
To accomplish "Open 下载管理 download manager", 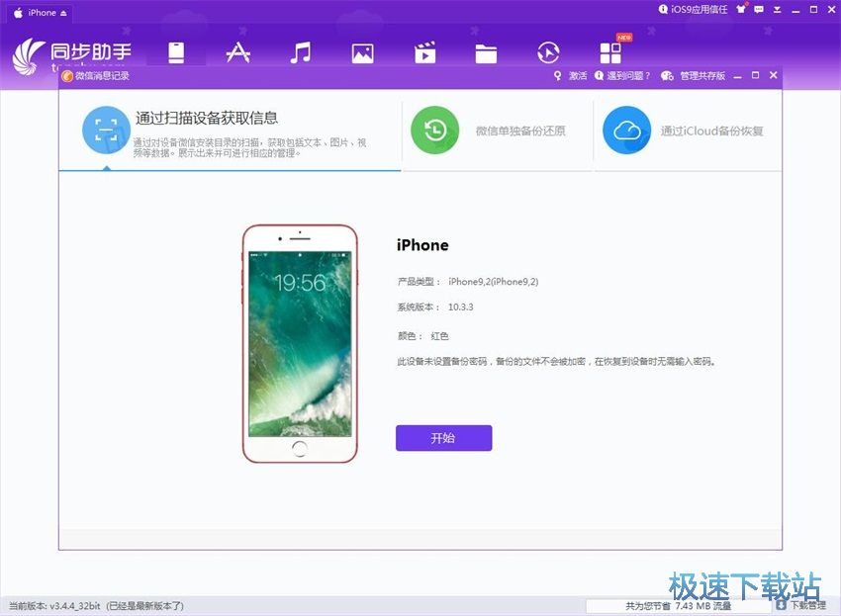I will [x=801, y=605].
